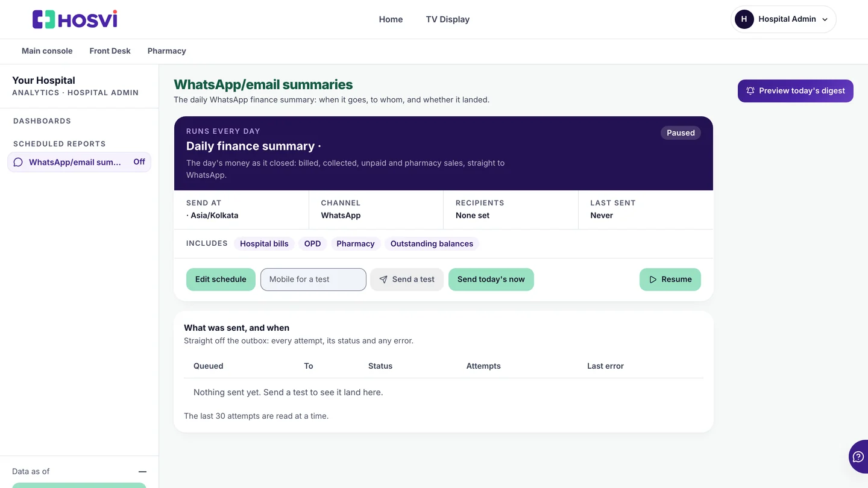Click the None set recipients value

[473, 216]
